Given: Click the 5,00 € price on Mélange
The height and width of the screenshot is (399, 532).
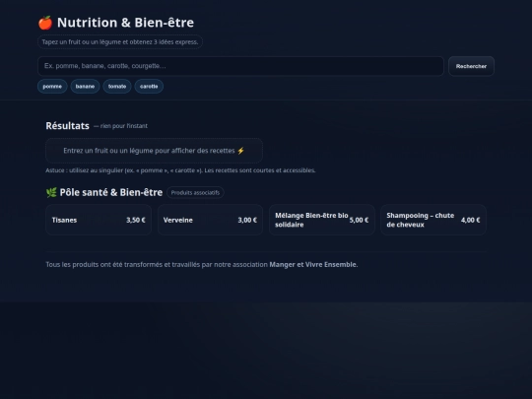Looking at the screenshot, I should click(x=359, y=221).
